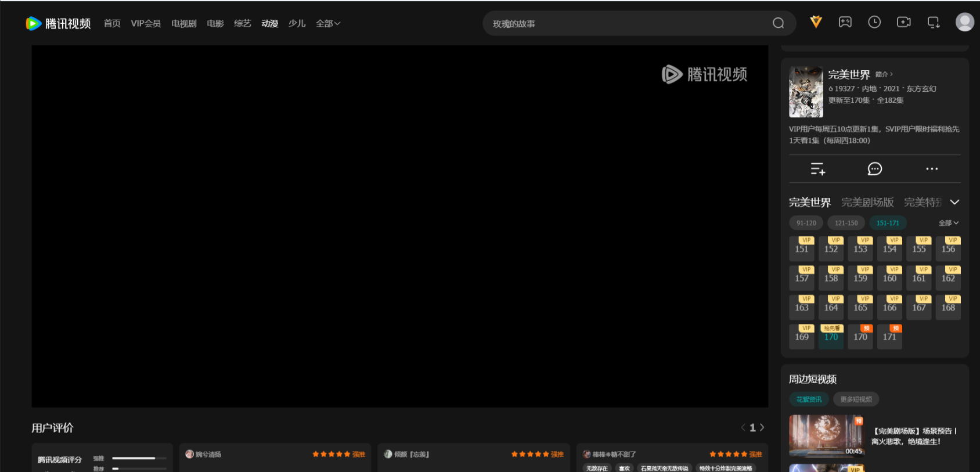Play episode 165
Image resolution: width=980 pixels, height=472 pixels.
[x=860, y=307]
